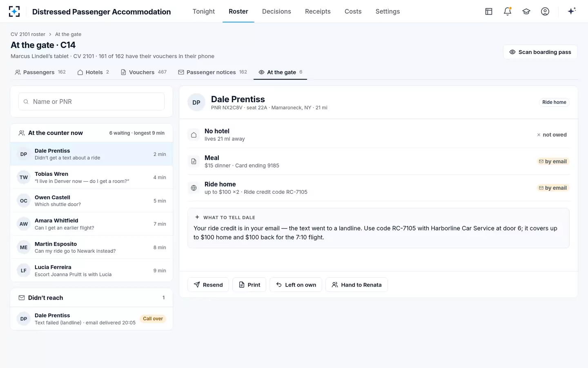The width and height of the screenshot is (588, 368).
Task: Click the OC avatar for Owen Castell
Action: [24, 201]
